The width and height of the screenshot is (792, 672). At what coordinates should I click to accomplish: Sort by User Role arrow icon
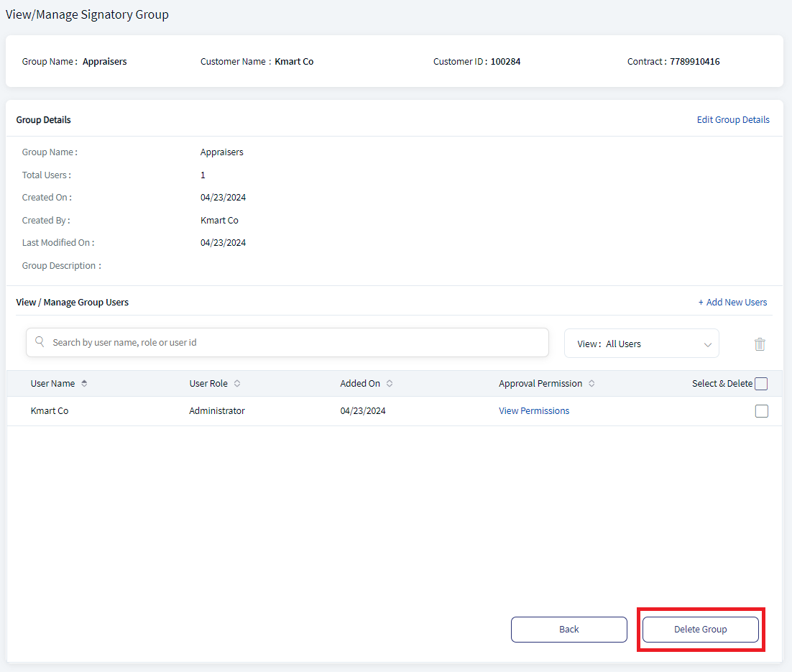click(237, 384)
